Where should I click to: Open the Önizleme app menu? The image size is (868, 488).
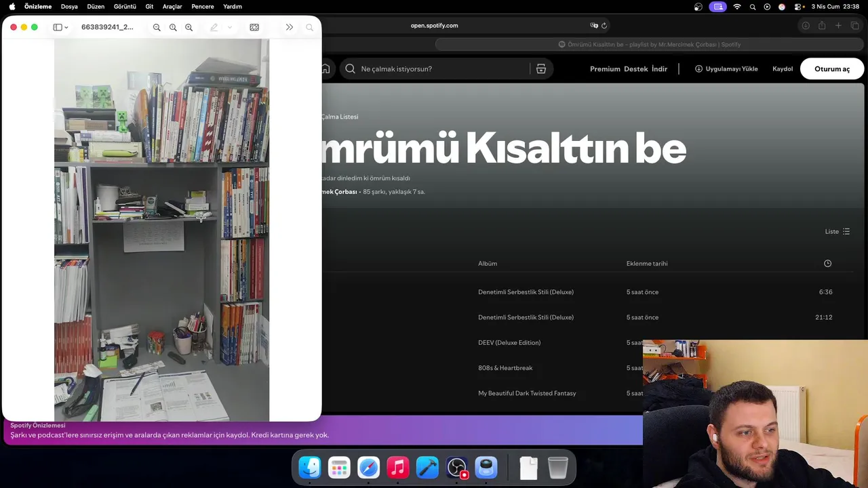coord(38,6)
